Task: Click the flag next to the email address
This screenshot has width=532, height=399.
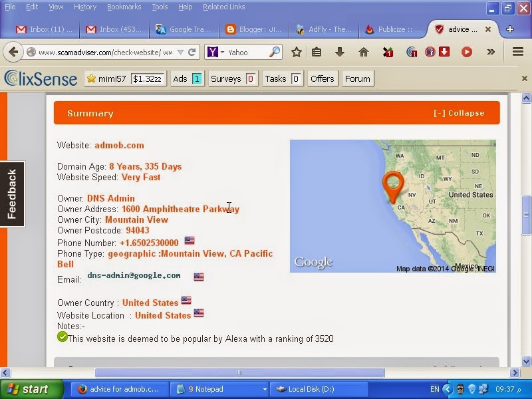Action: [x=199, y=277]
